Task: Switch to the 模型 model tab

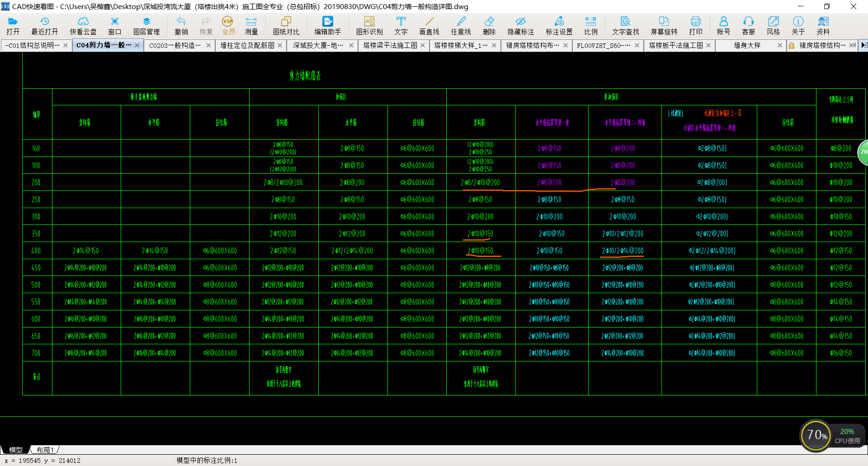Action: coord(16,450)
